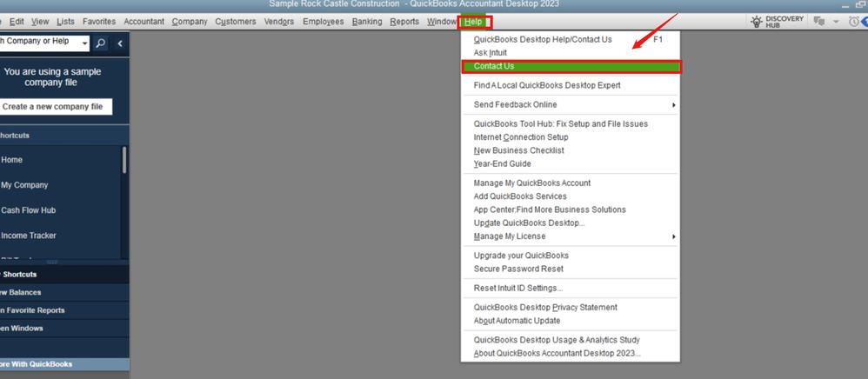Choose Update QuickBooks Desktop...

[571, 223]
